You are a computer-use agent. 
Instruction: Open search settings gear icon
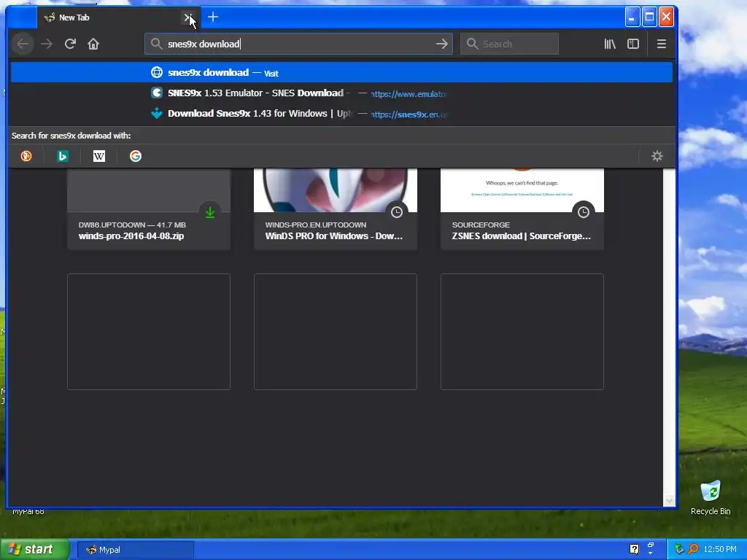pyautogui.click(x=657, y=156)
